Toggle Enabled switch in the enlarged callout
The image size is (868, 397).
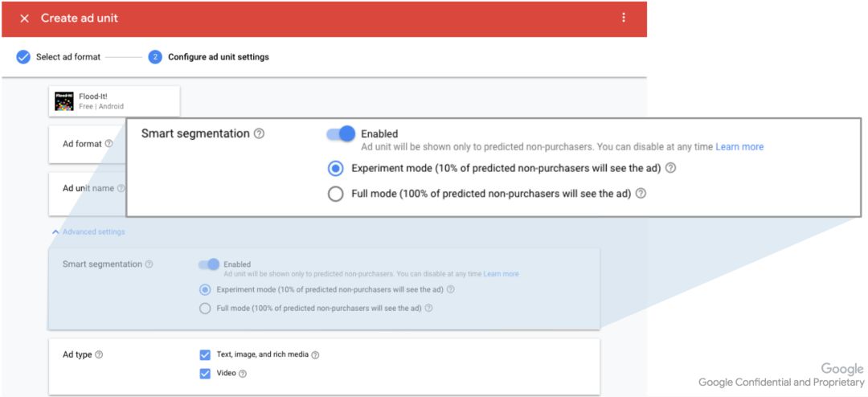click(341, 133)
